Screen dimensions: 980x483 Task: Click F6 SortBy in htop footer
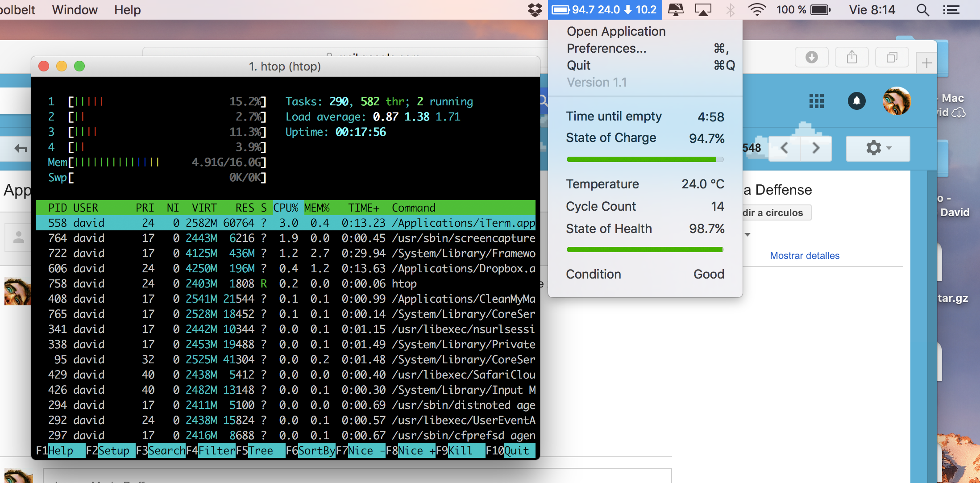pyautogui.click(x=310, y=450)
